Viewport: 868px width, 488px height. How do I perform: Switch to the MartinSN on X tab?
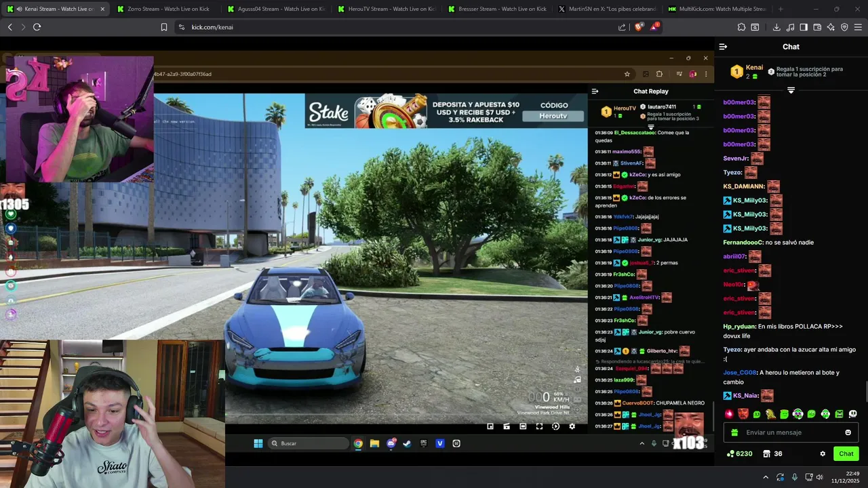pos(608,9)
